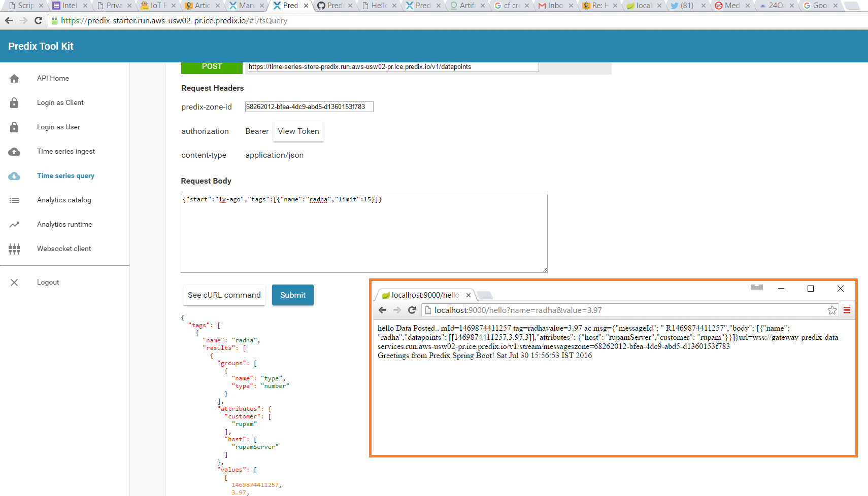Click the datapoints request URL field
This screenshot has width=868, height=496.
point(393,67)
